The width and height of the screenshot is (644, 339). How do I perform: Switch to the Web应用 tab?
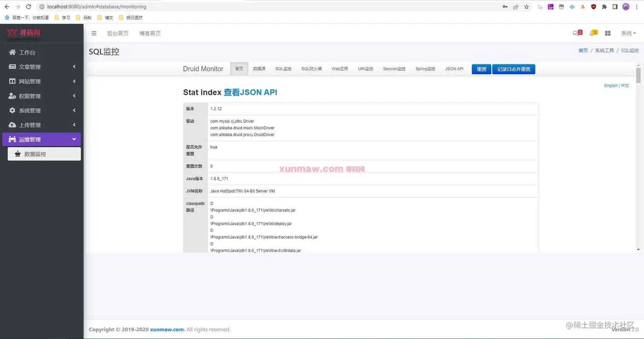(x=340, y=69)
